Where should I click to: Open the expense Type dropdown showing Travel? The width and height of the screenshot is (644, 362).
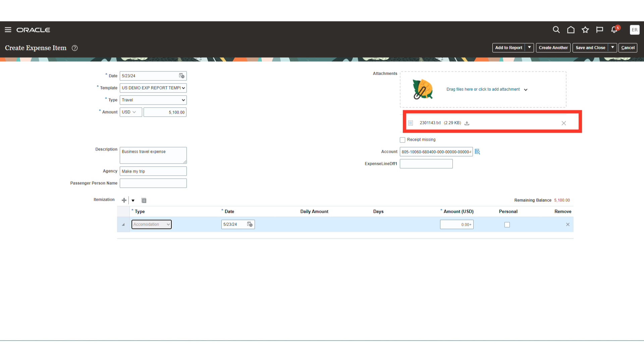click(x=153, y=100)
